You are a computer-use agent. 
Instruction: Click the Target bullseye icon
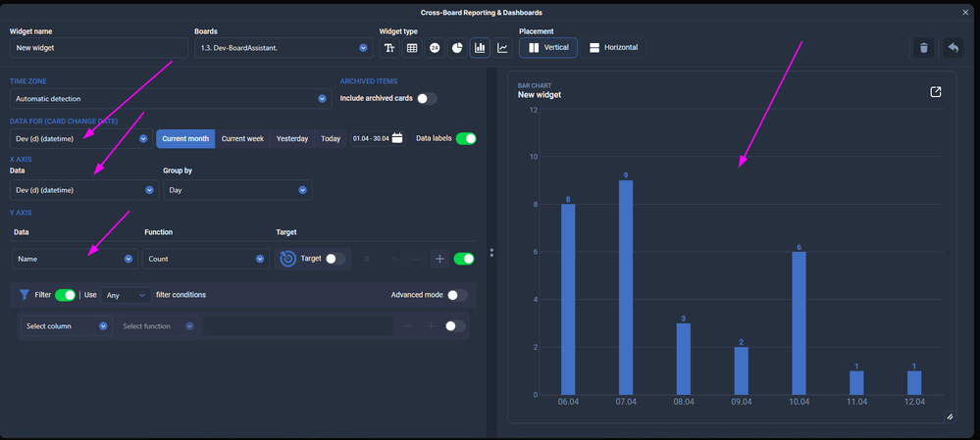click(x=288, y=259)
